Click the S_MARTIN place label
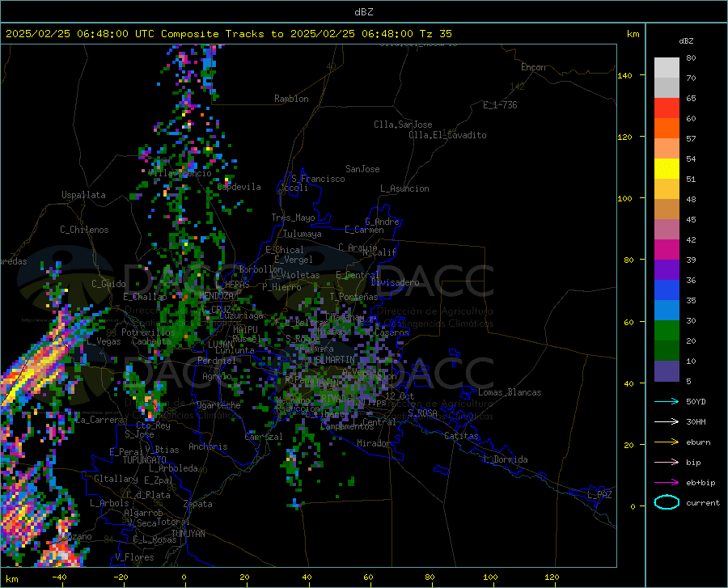 [x=335, y=360]
